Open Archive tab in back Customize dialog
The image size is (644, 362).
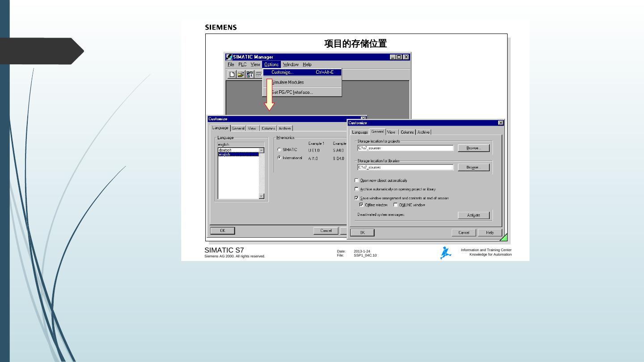285,128
